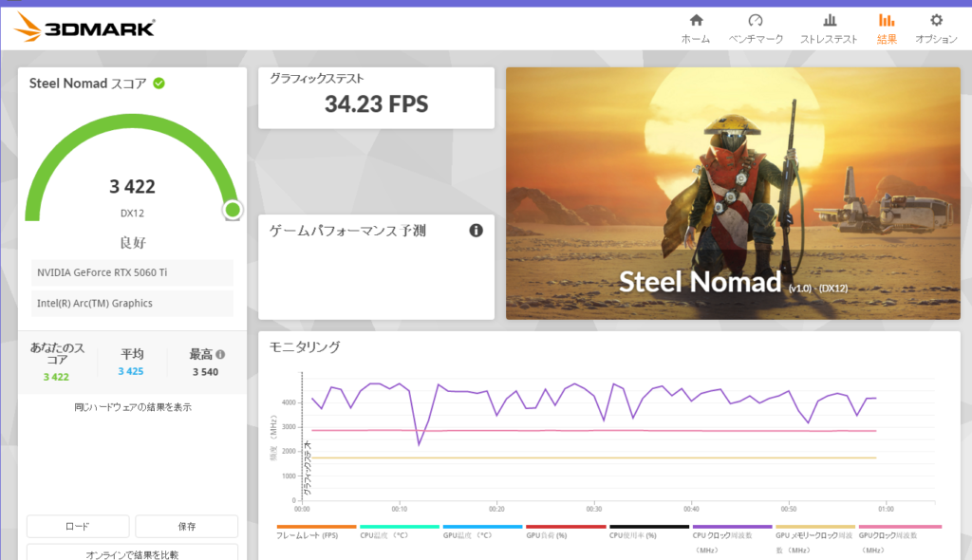This screenshot has width=972, height=560.
Task: Toggle the CPU クロック周波数 legend series
Action: tap(732, 535)
